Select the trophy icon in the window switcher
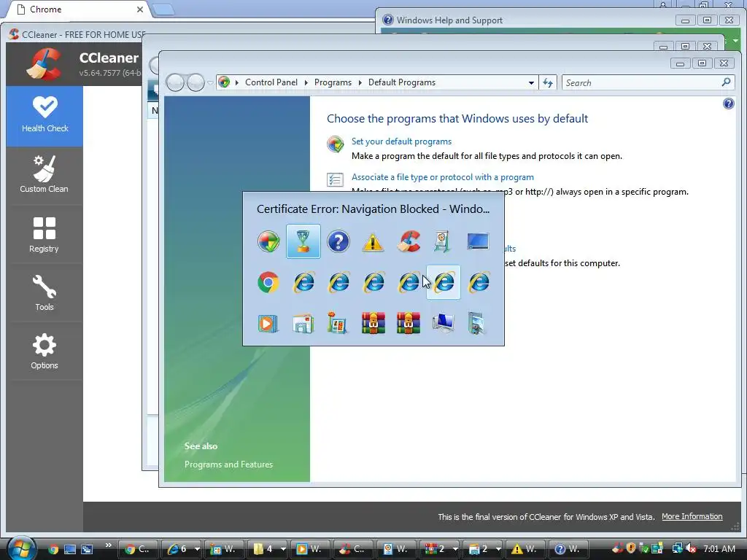Screen dimensions: 747x560 tap(303, 241)
